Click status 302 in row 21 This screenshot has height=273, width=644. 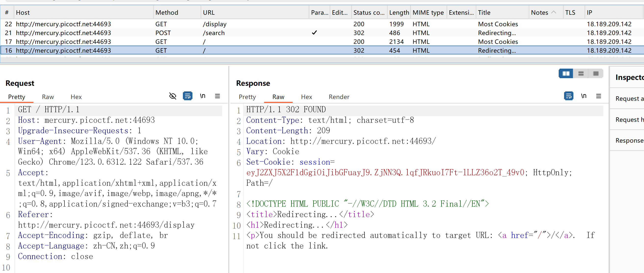(x=359, y=33)
